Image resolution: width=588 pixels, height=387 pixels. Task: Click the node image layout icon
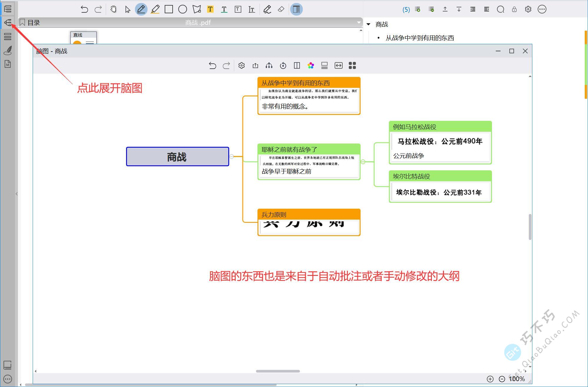[x=325, y=65]
